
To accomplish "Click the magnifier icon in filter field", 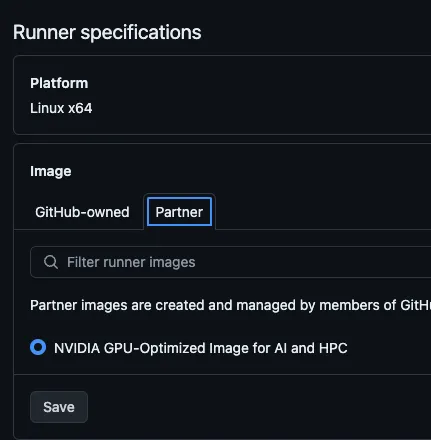I will click(51, 262).
